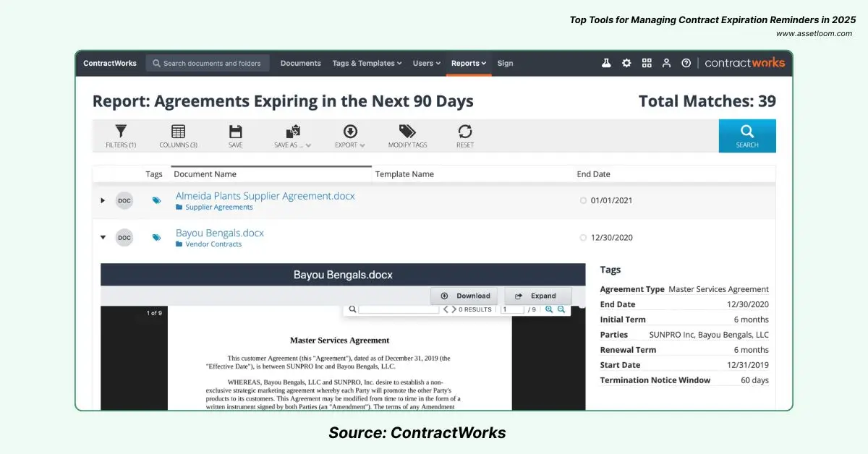Click the Modify Tags icon
Viewport: 868px width, 454px height.
coord(407,132)
